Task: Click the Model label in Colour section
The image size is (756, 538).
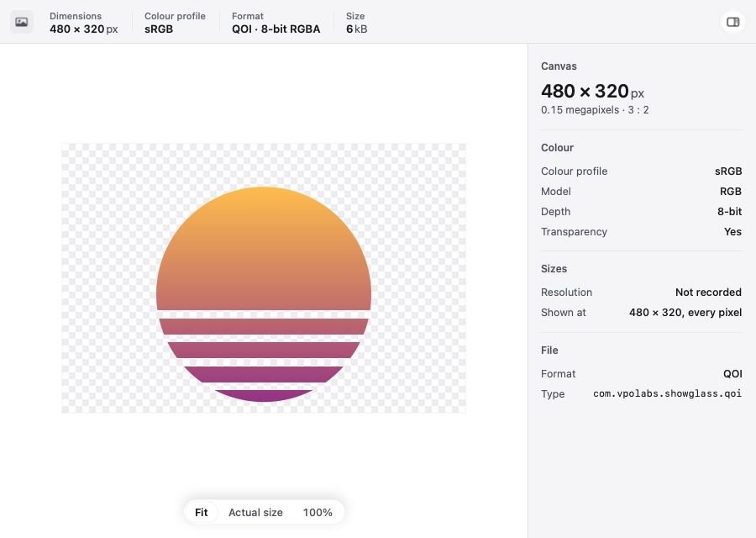Action: click(x=555, y=192)
